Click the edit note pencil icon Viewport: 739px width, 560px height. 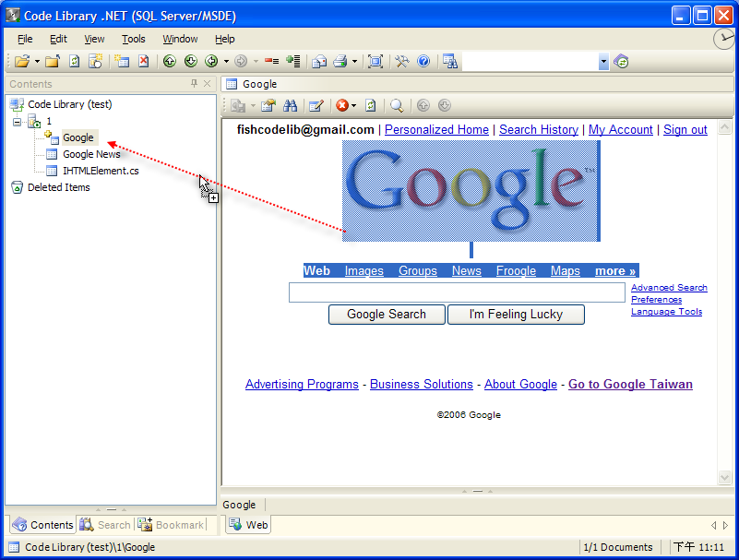coord(316,105)
